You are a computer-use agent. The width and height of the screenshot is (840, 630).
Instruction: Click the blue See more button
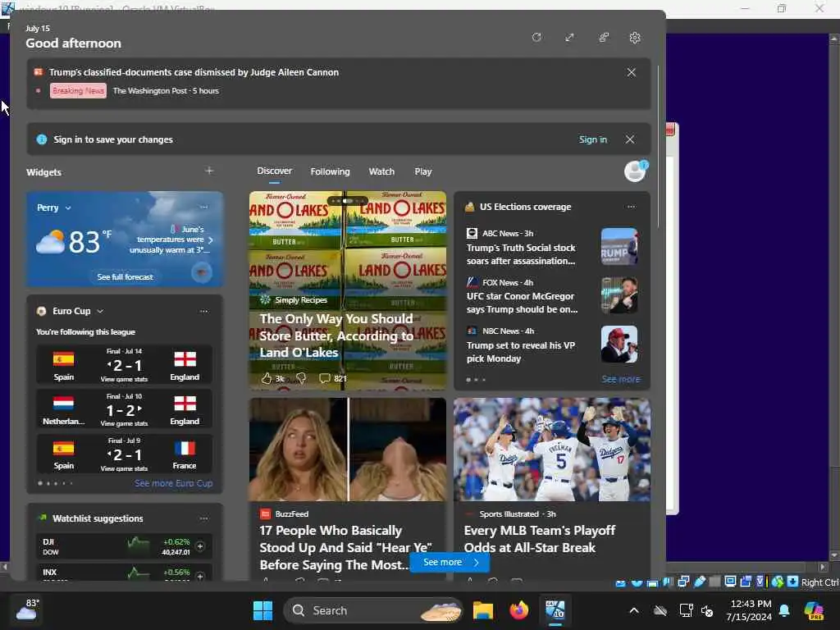point(449,563)
